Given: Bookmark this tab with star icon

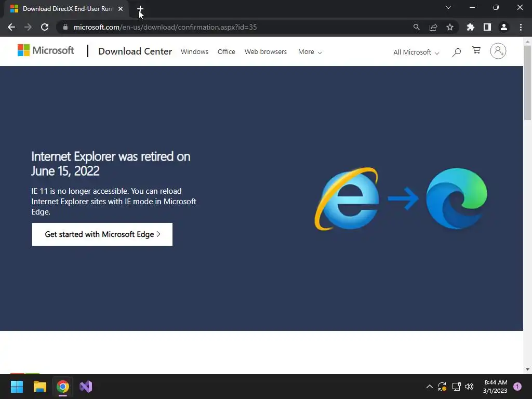Looking at the screenshot, I should (449, 27).
